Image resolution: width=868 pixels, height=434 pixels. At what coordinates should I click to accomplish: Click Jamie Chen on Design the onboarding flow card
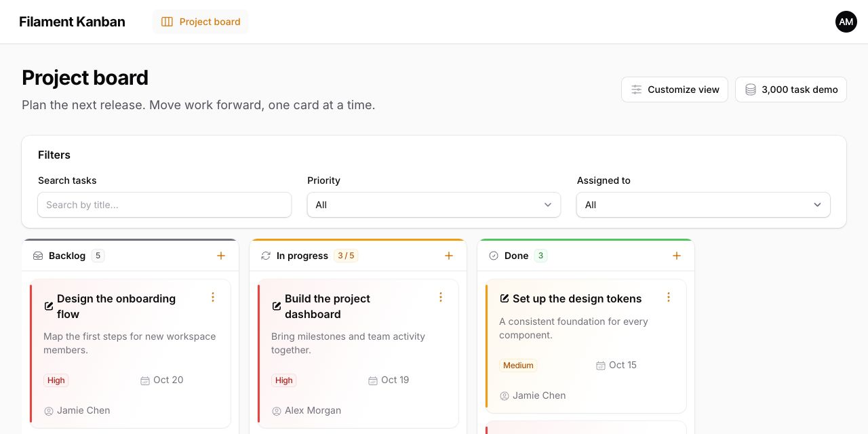click(x=83, y=410)
